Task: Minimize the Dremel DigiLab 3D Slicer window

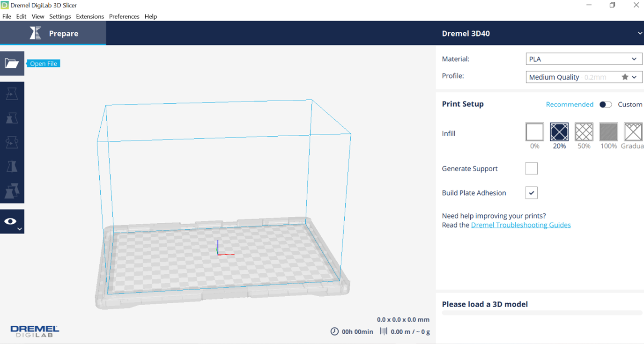Action: tap(588, 5)
